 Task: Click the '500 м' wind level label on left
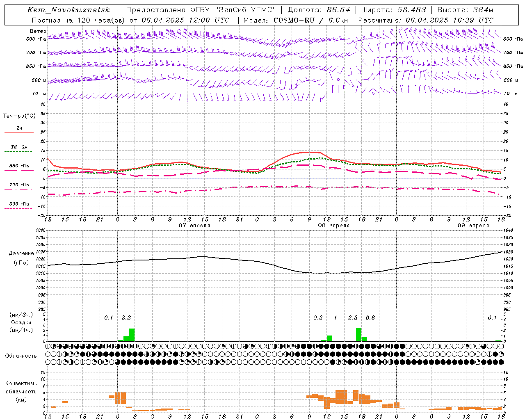39,80
